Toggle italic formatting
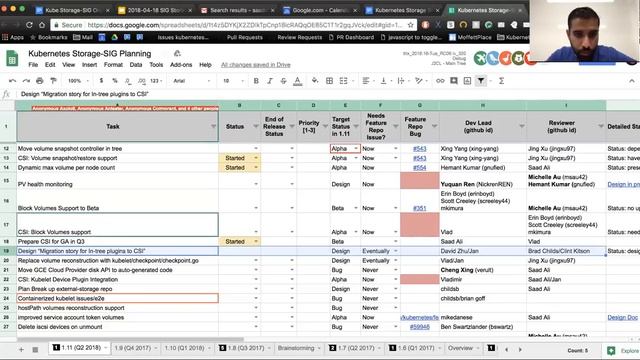 coord(270,81)
